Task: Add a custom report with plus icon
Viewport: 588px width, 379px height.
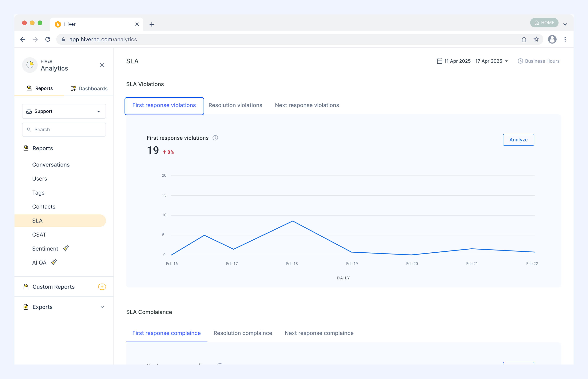Action: coord(102,287)
